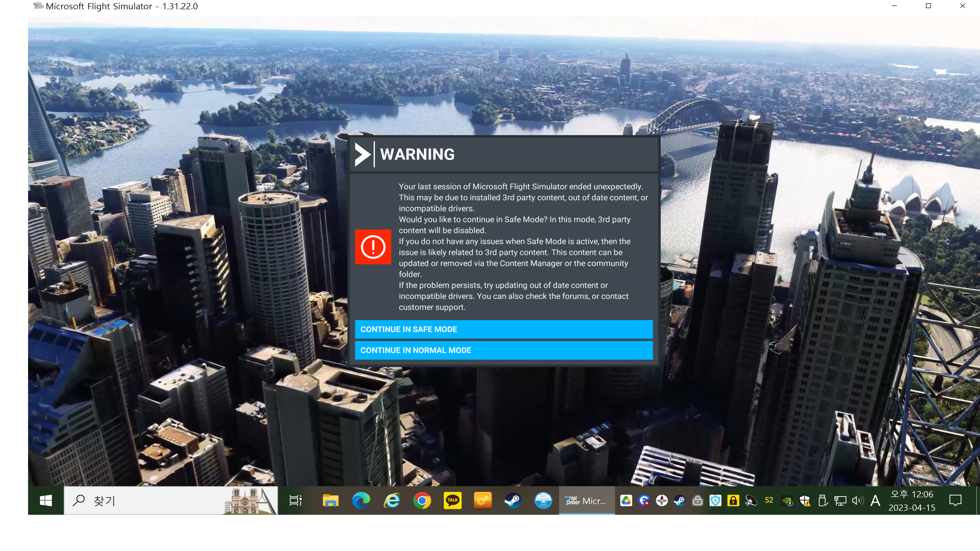Click CONTINUE IN NORMAL MODE button
Viewport: 980px width, 551px height.
[504, 350]
